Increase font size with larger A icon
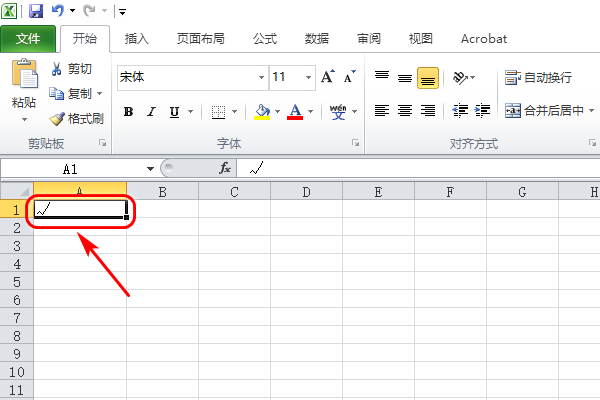The height and width of the screenshot is (400, 600). point(328,77)
